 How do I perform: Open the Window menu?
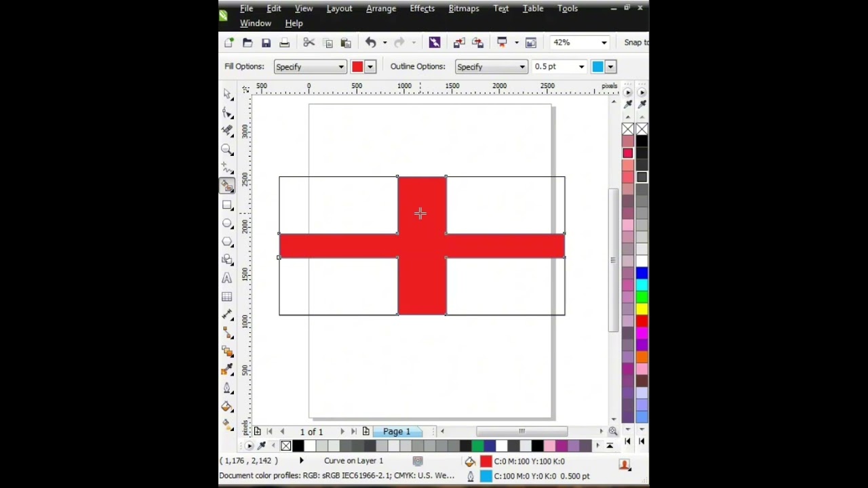[x=256, y=23]
